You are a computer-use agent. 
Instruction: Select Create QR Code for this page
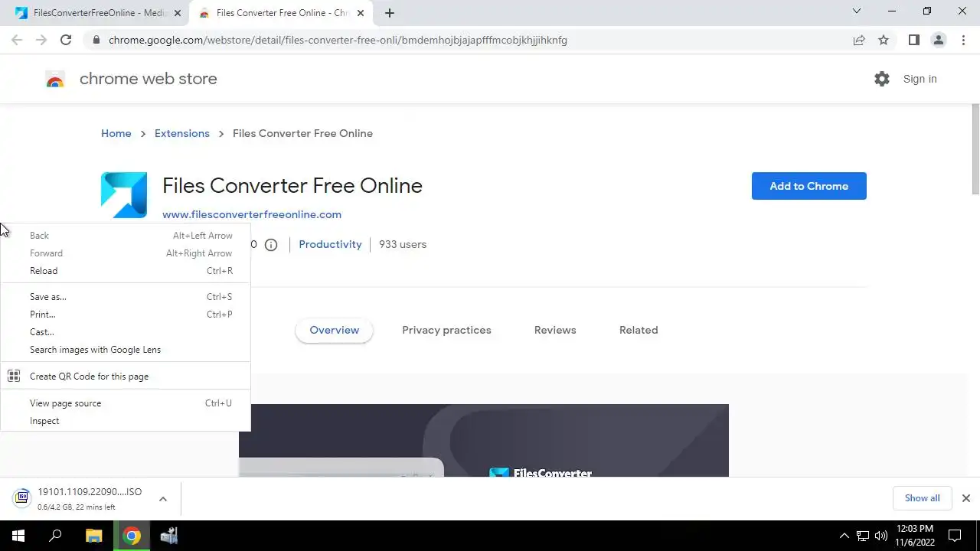coord(126,377)
